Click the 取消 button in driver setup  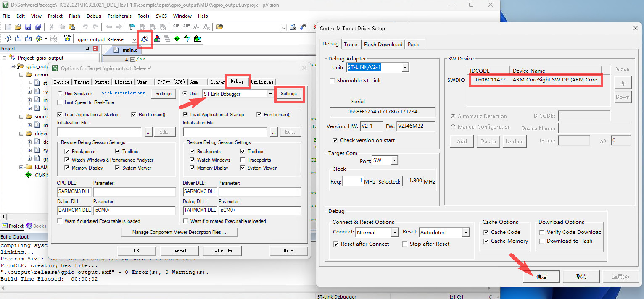coord(581,276)
